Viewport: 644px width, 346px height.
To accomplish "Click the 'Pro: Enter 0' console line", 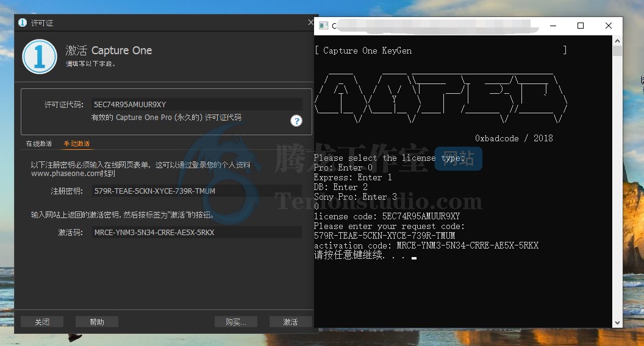I will (x=343, y=168).
